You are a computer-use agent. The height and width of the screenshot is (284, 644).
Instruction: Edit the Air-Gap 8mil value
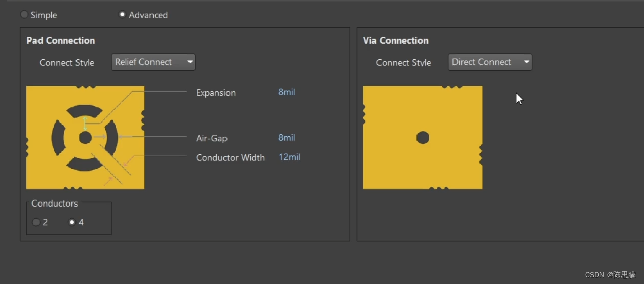pos(287,138)
